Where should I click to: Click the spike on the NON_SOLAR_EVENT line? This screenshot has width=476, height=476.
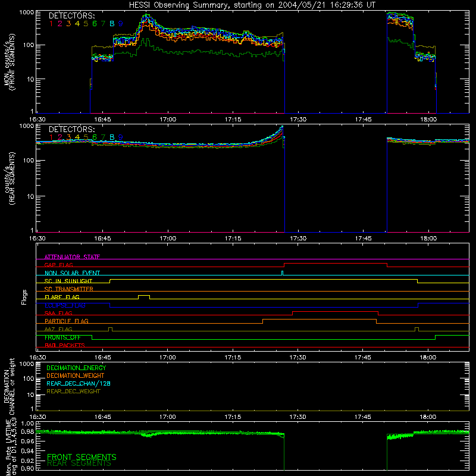tap(282, 273)
